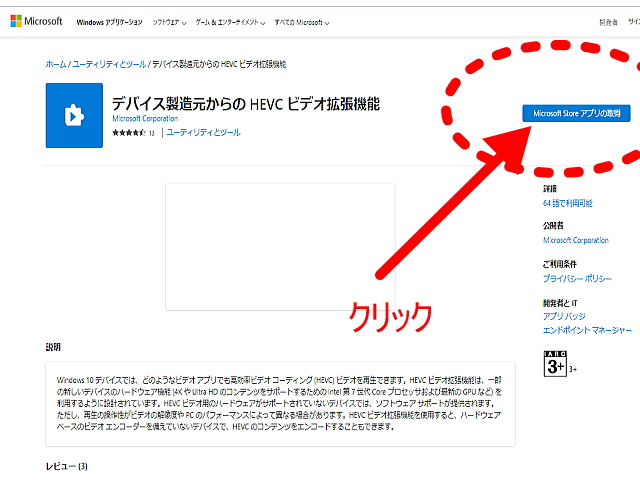This screenshot has height=480, width=640.
Task: Click the Microsoft logo
Action: 36,21
